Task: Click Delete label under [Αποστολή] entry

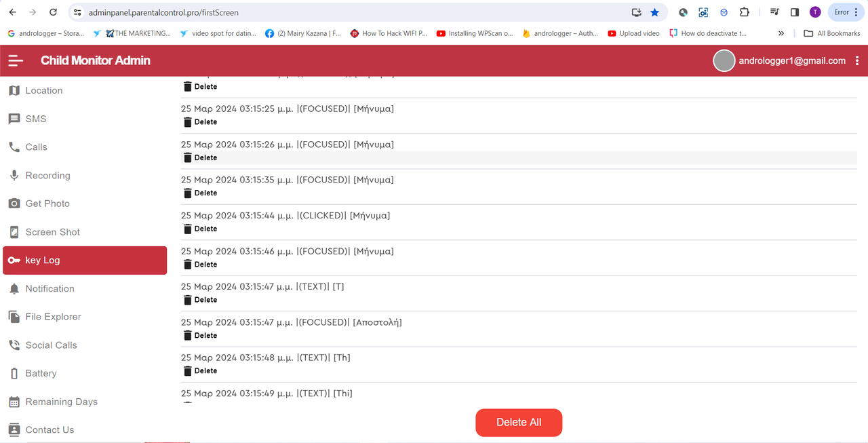Action: click(205, 336)
